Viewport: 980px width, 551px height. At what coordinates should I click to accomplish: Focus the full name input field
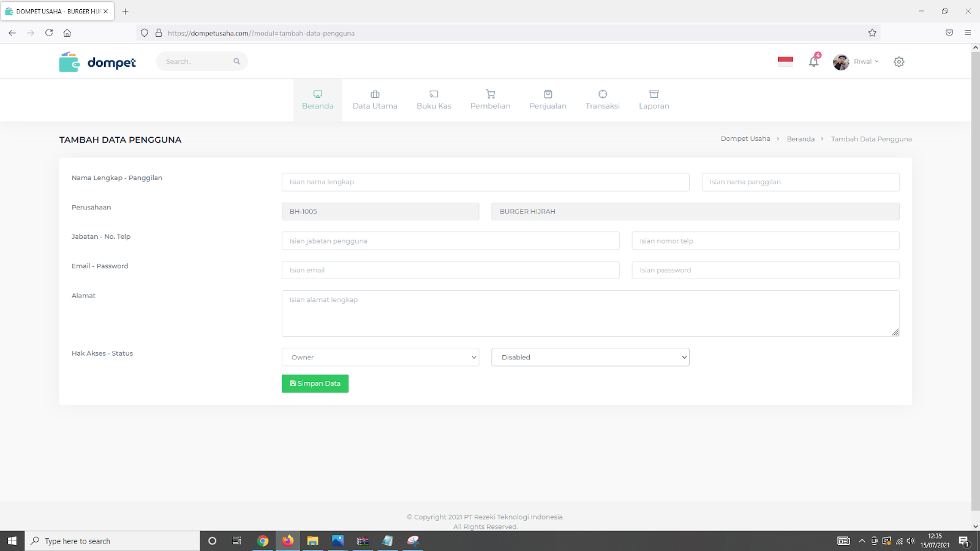[x=486, y=182]
